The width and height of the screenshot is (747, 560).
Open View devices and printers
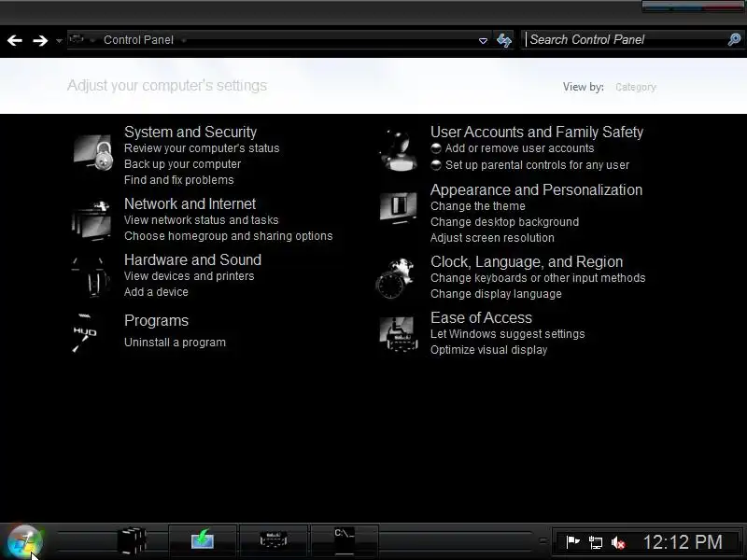point(190,276)
